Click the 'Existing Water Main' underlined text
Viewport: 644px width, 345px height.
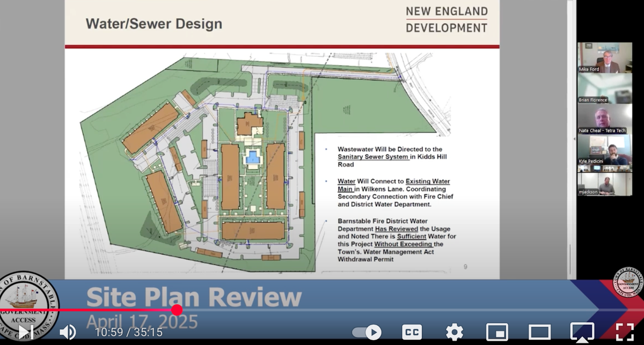click(394, 185)
